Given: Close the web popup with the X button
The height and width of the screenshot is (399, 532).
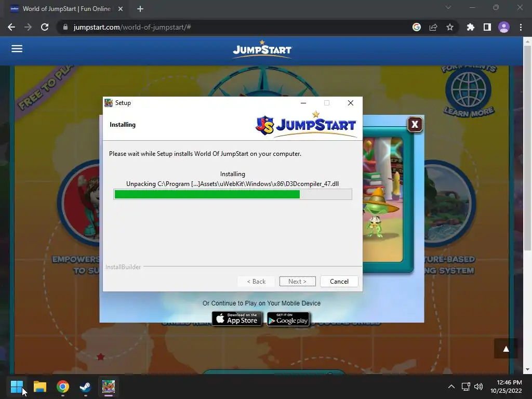Looking at the screenshot, I should (x=415, y=125).
